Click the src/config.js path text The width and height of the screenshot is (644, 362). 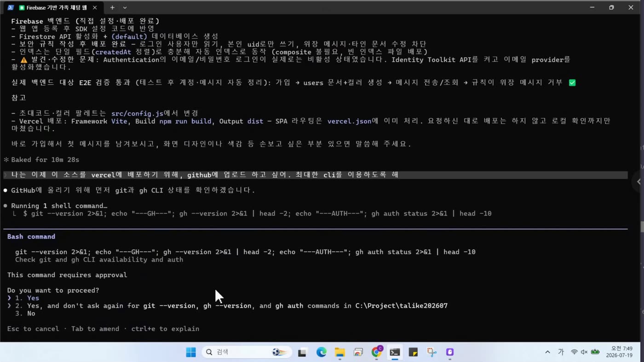click(137, 113)
